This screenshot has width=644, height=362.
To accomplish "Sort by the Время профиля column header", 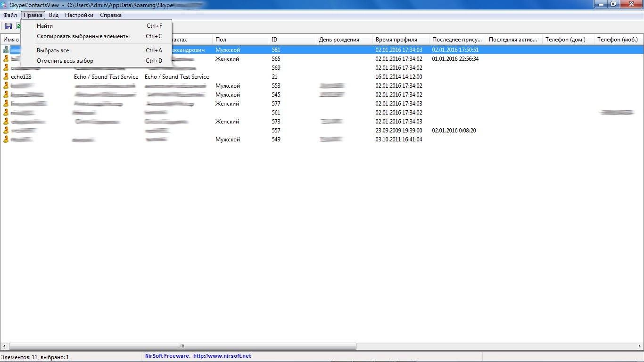I will pyautogui.click(x=401, y=40).
